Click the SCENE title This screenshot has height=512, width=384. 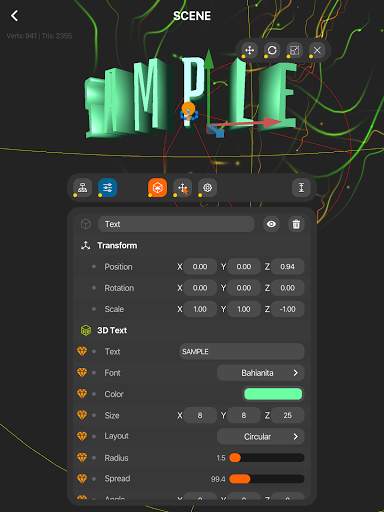[192, 16]
